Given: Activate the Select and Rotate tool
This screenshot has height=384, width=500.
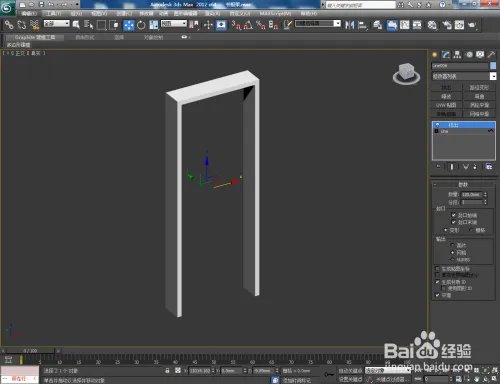Looking at the screenshot, I should [x=141, y=25].
